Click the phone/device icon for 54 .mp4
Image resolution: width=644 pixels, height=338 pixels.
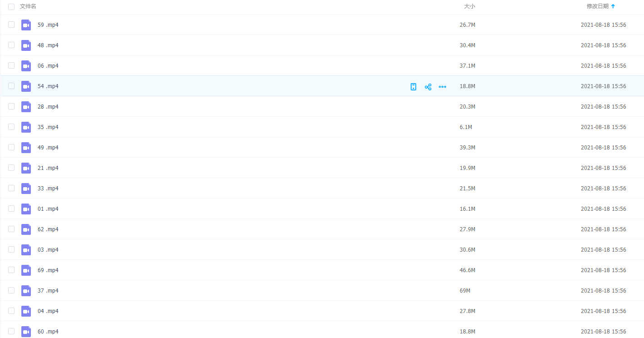pyautogui.click(x=413, y=87)
